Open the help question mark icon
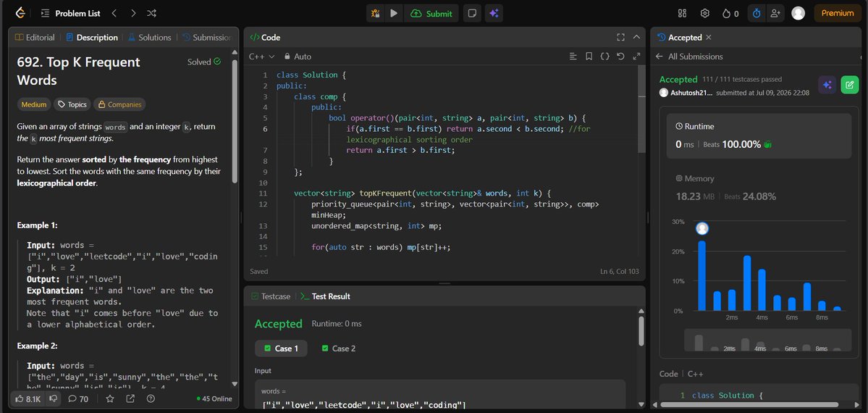Image resolution: width=868 pixels, height=413 pixels. coord(151,399)
